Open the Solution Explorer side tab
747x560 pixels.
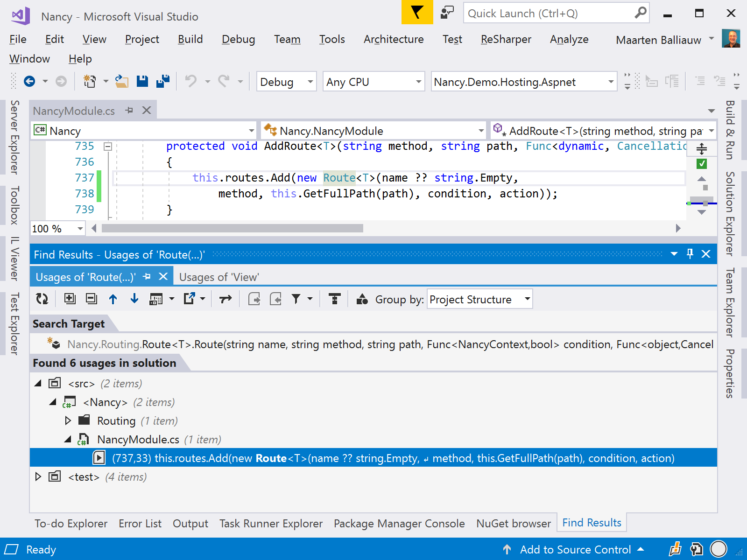(x=730, y=214)
